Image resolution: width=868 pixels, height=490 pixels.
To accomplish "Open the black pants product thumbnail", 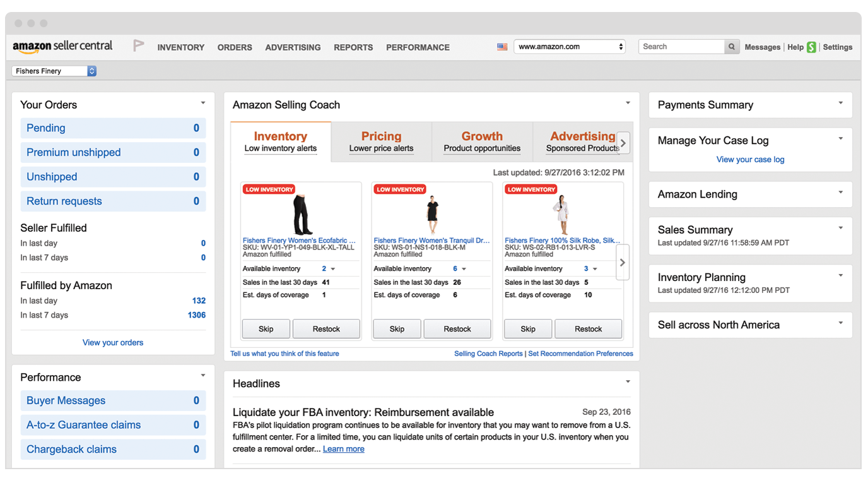I will [x=302, y=215].
